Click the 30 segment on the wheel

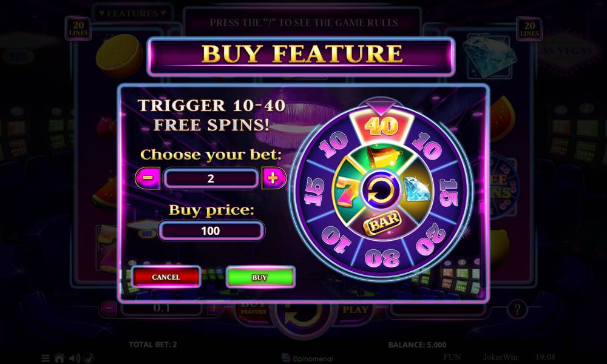pos(381,257)
